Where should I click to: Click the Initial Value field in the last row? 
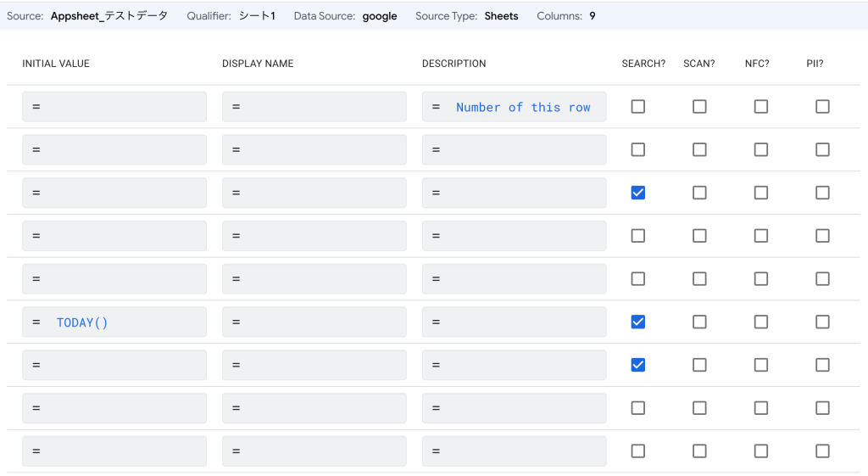click(114, 451)
